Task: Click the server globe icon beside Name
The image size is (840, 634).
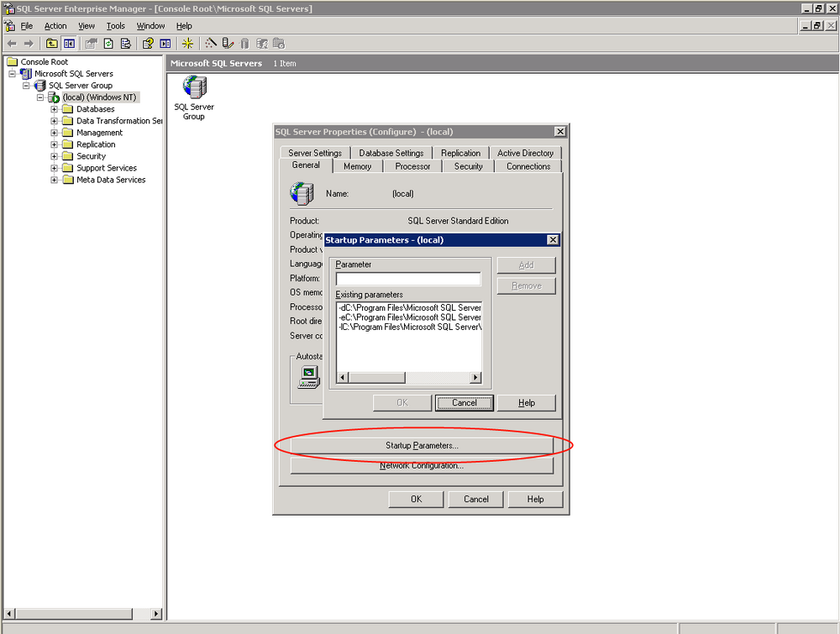Action: pyautogui.click(x=302, y=193)
